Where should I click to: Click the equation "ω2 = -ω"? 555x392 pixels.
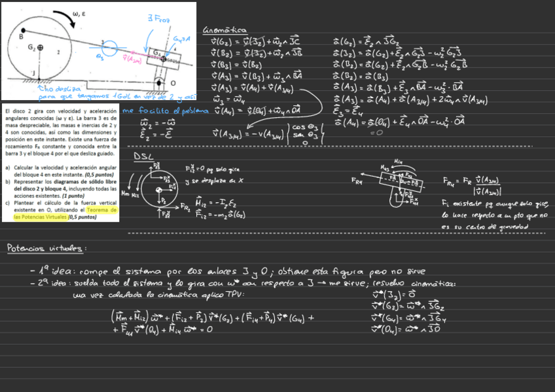(x=157, y=123)
